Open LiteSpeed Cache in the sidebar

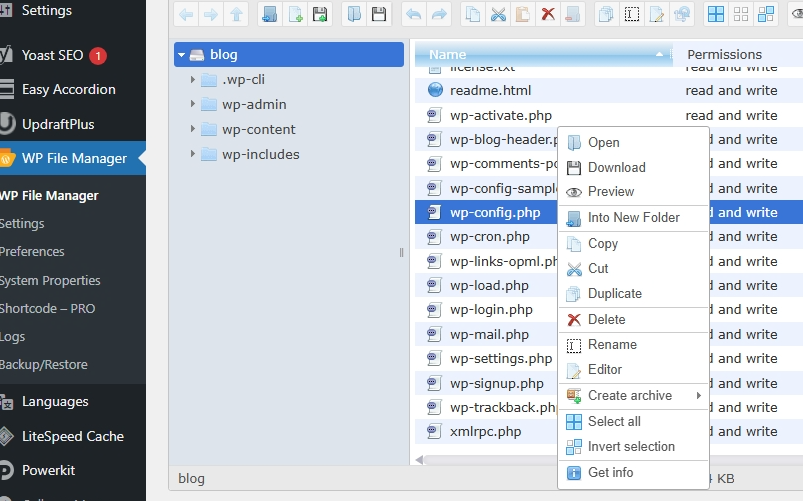coord(73,436)
